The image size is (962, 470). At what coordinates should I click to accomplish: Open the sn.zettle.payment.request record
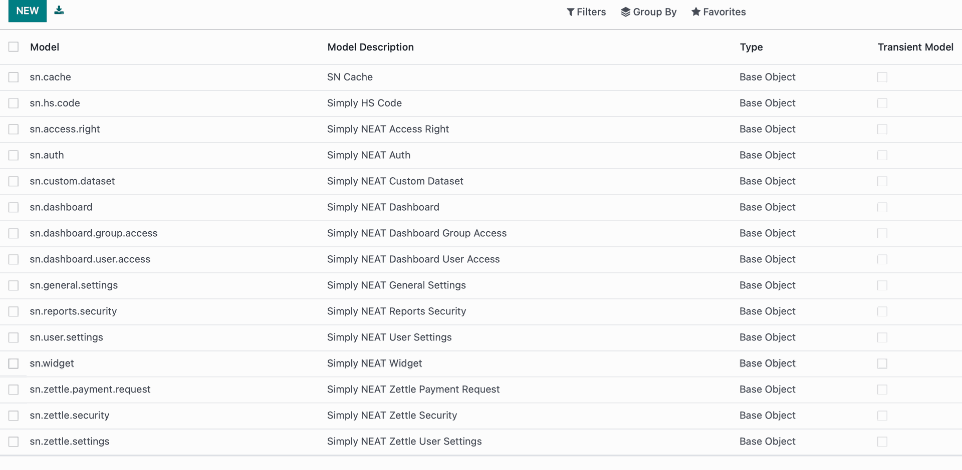tap(90, 390)
